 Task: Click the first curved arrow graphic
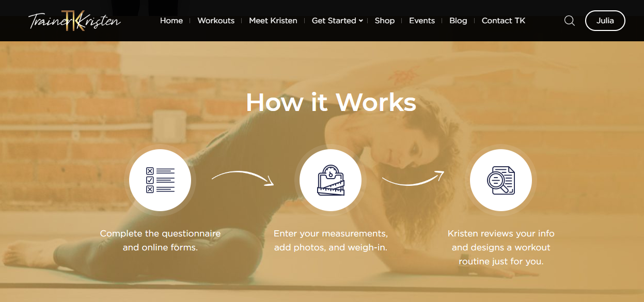tap(243, 178)
